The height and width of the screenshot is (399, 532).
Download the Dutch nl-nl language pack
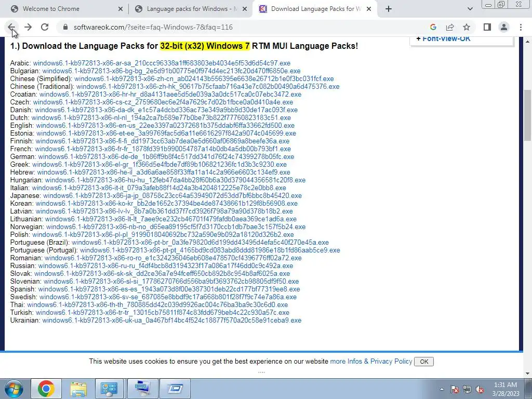[161, 118]
